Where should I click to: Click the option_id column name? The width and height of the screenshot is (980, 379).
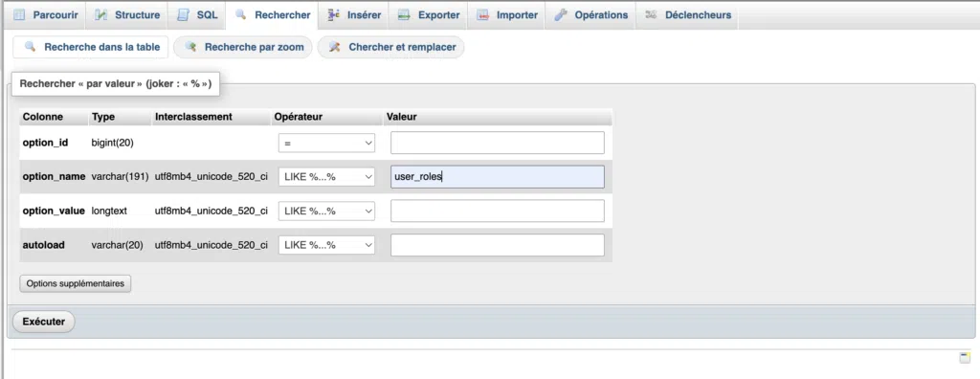[46, 143]
